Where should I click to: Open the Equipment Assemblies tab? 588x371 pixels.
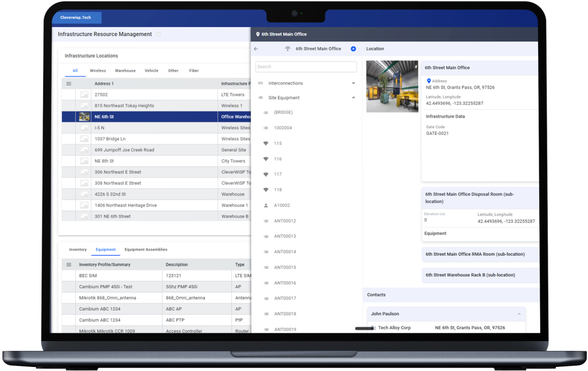(146, 249)
